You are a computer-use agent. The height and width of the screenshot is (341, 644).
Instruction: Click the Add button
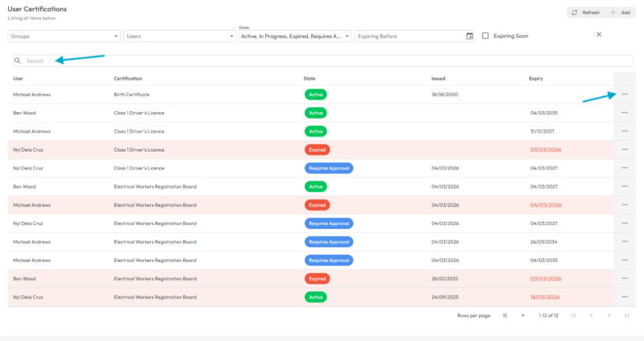tap(620, 13)
